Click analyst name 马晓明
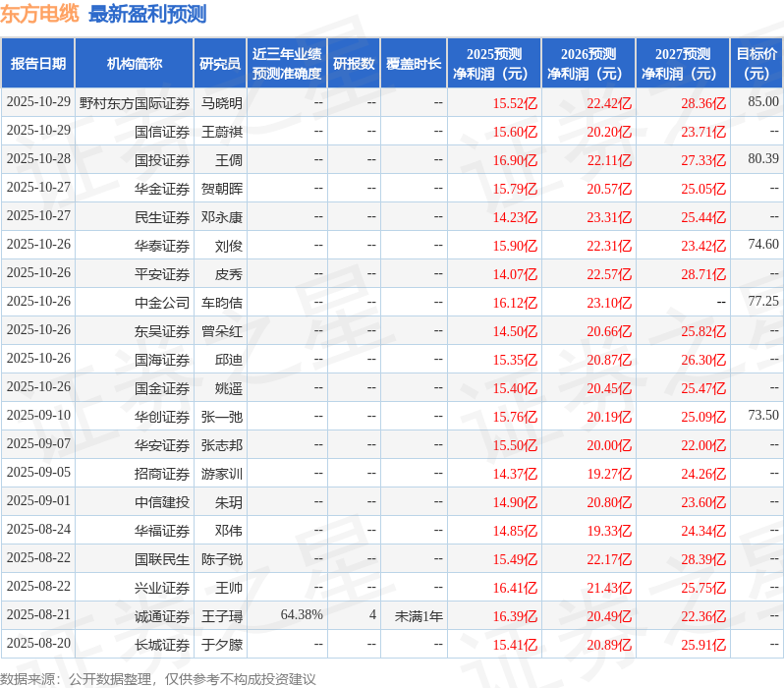The image size is (784, 688). tap(221, 103)
